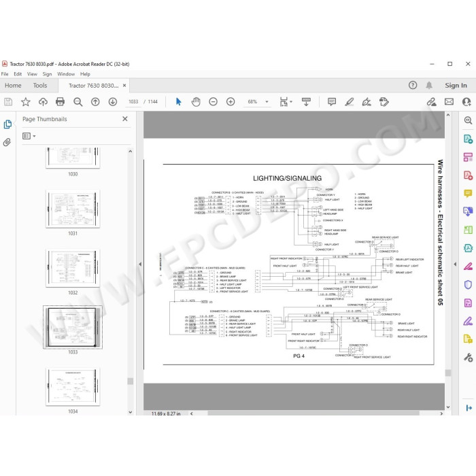
Task: Open share with others icon
Action: [x=466, y=102]
